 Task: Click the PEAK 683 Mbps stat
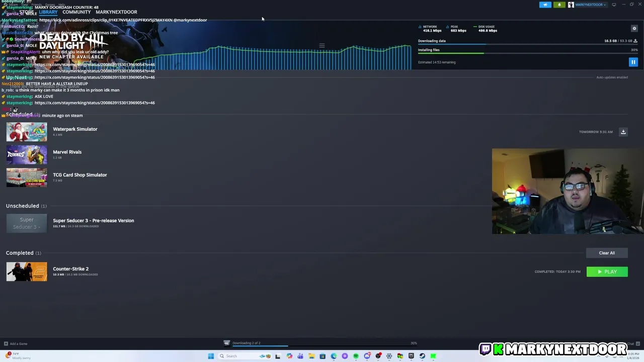pos(456,29)
